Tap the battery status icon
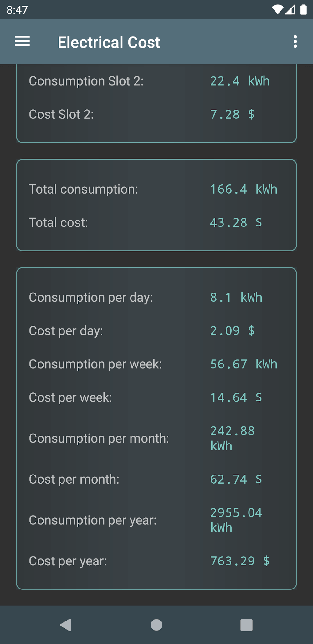This screenshot has height=644, width=313. tap(304, 10)
